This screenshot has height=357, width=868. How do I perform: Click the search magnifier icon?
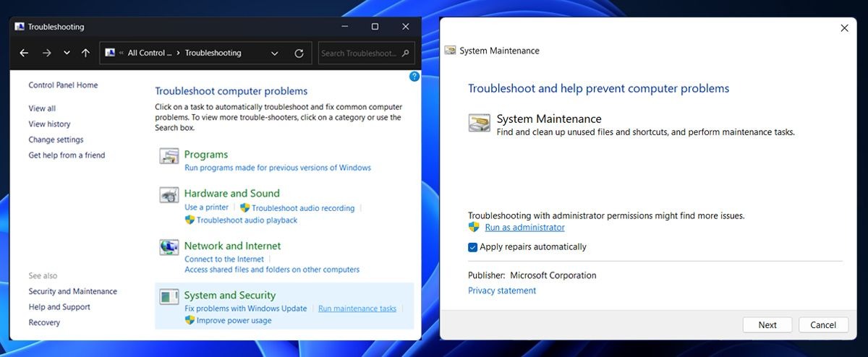tap(407, 53)
